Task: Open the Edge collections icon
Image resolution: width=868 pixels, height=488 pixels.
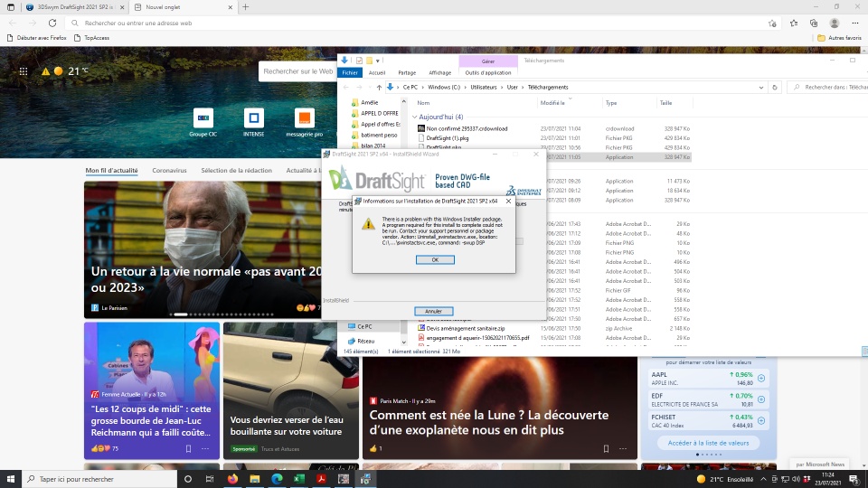Action: click(814, 23)
